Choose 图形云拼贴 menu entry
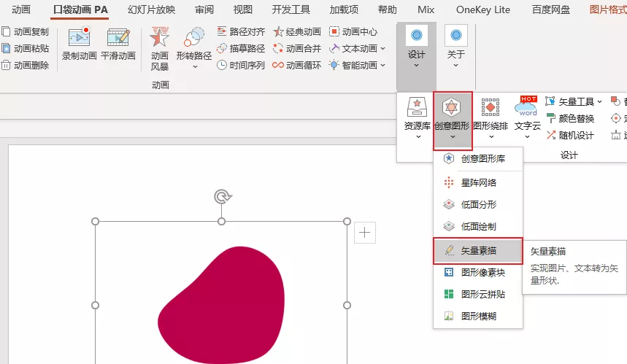627x364 pixels. (478, 295)
